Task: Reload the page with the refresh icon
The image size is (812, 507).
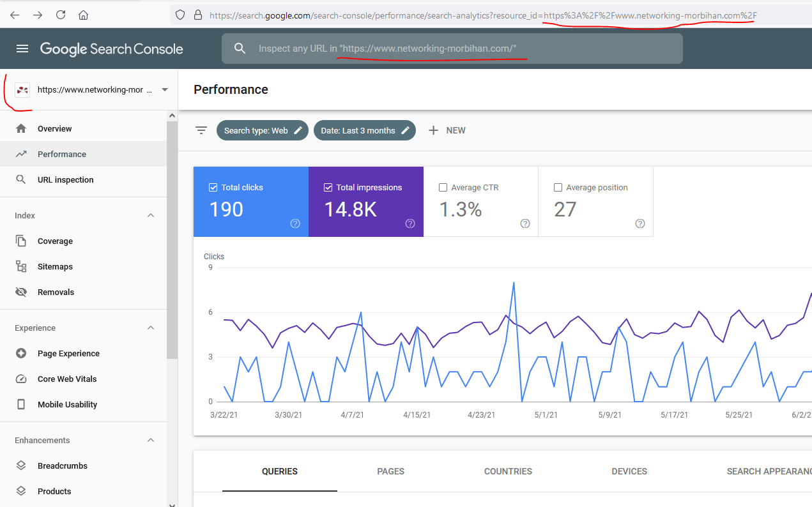Action: [x=61, y=15]
